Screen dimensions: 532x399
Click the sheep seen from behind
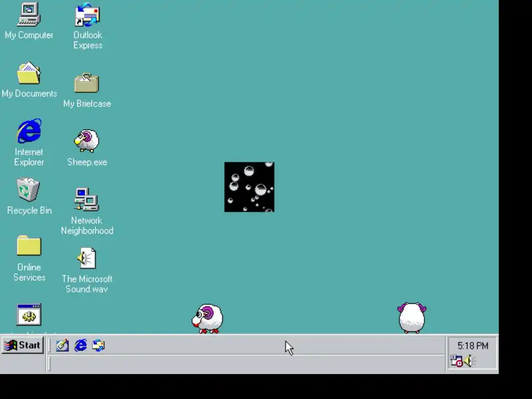411,318
